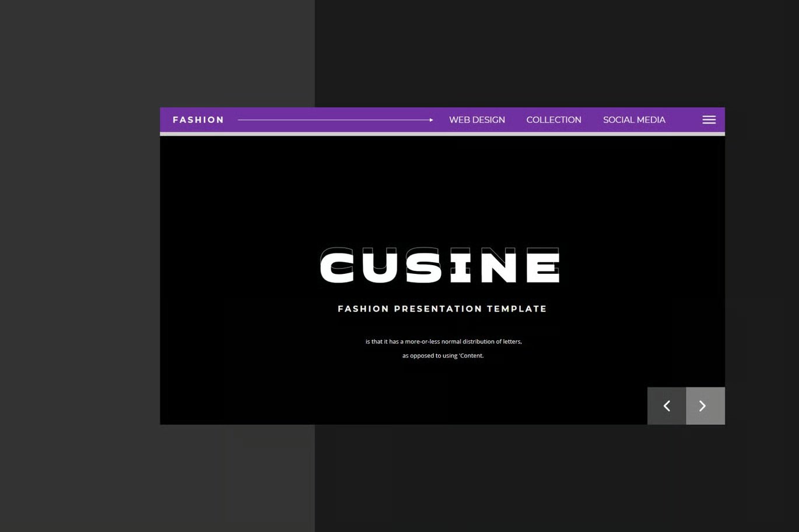This screenshot has width=799, height=532.
Task: Open the SOCIAL MEDIA menu item
Action: tap(634, 119)
